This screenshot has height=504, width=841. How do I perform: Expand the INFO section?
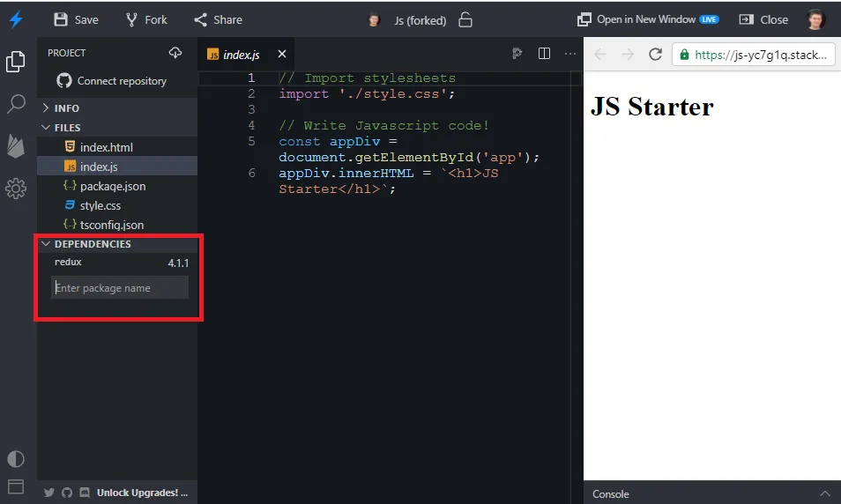click(117, 107)
